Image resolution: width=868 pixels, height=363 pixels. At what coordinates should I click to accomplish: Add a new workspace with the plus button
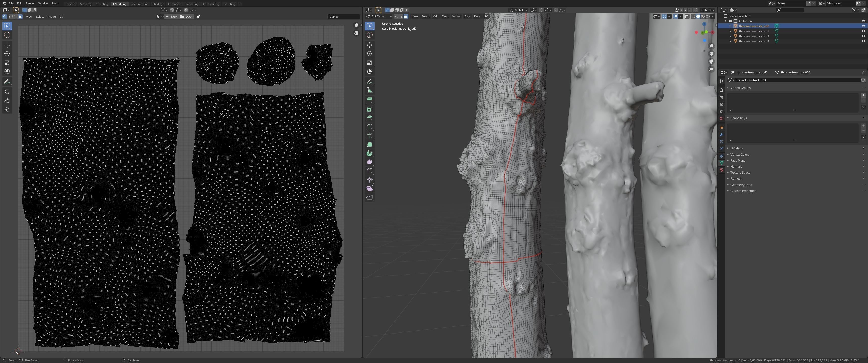pos(240,4)
